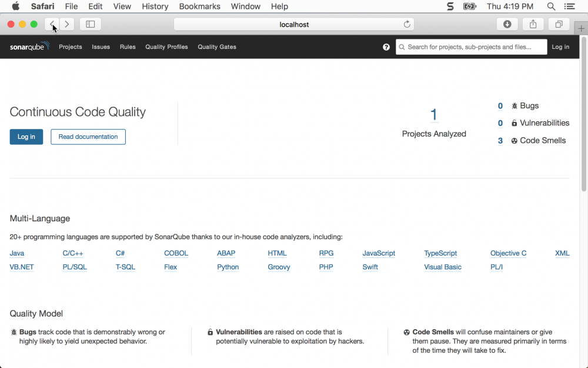Click the Safari back navigation arrow
Viewport: 588px width, 368px height.
[52, 24]
